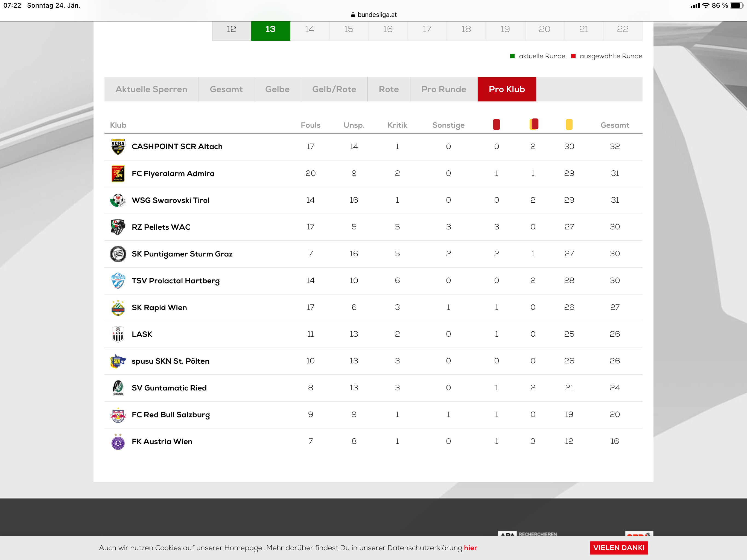Sort table by Fouls column header

pyautogui.click(x=311, y=125)
